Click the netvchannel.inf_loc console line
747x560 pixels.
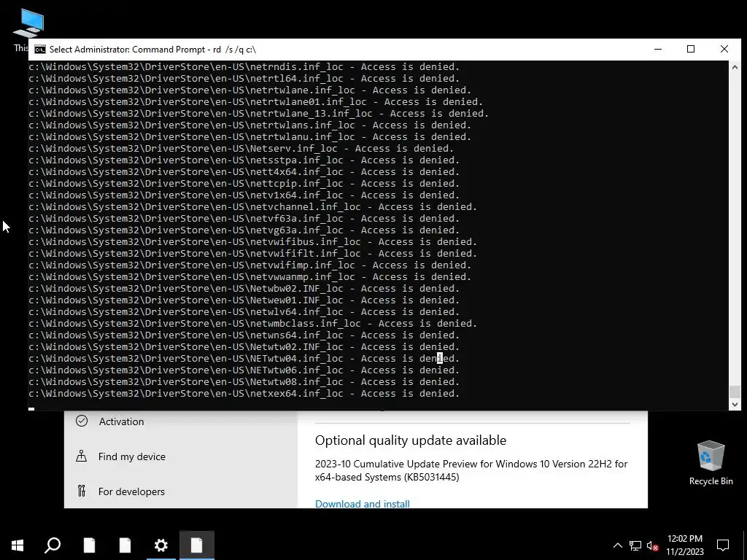252,206
